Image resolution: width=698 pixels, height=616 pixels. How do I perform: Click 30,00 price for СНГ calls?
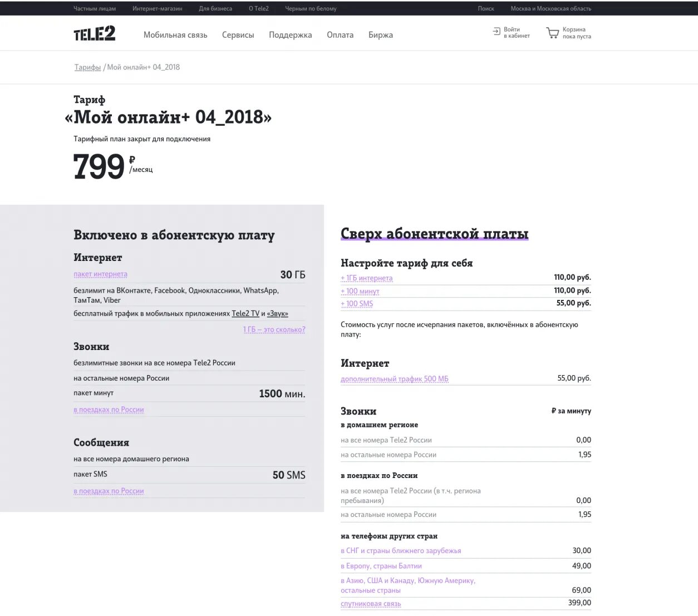(582, 550)
